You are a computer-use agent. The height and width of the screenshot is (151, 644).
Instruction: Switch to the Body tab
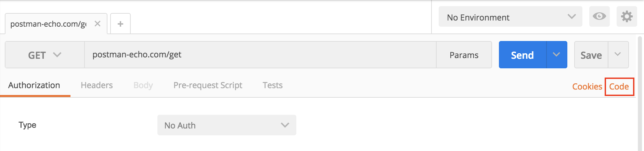143,85
